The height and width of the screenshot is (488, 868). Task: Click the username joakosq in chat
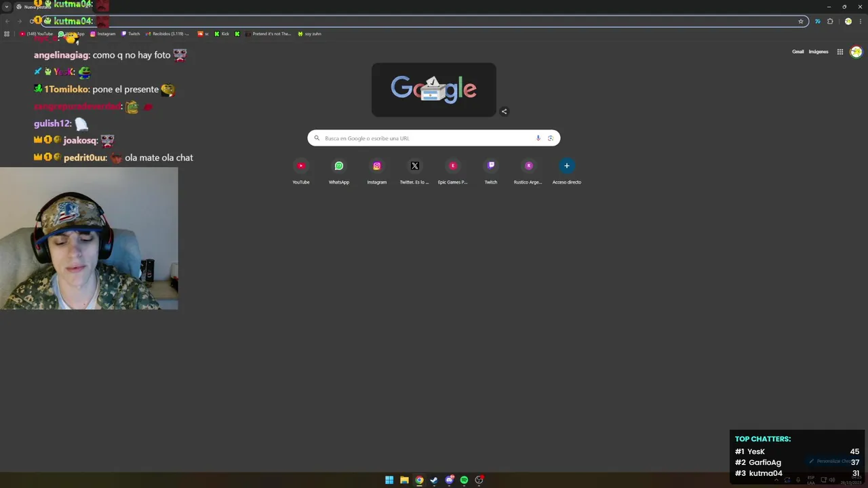[x=80, y=140]
